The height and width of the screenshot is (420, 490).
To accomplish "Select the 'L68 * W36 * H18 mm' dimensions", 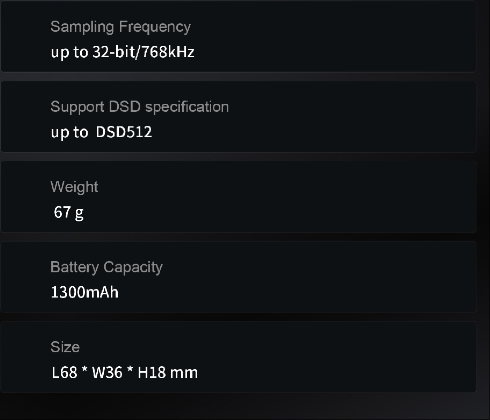I will [x=125, y=372].
